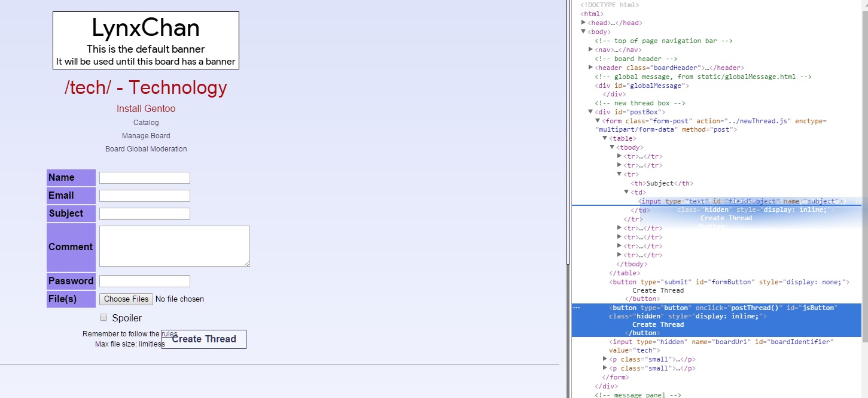The image size is (868, 398).
Task: Focus the Email input field
Action: point(145,196)
